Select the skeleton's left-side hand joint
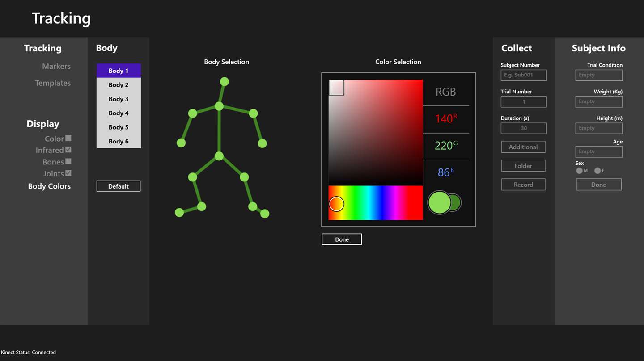644x361 pixels. pos(181,143)
